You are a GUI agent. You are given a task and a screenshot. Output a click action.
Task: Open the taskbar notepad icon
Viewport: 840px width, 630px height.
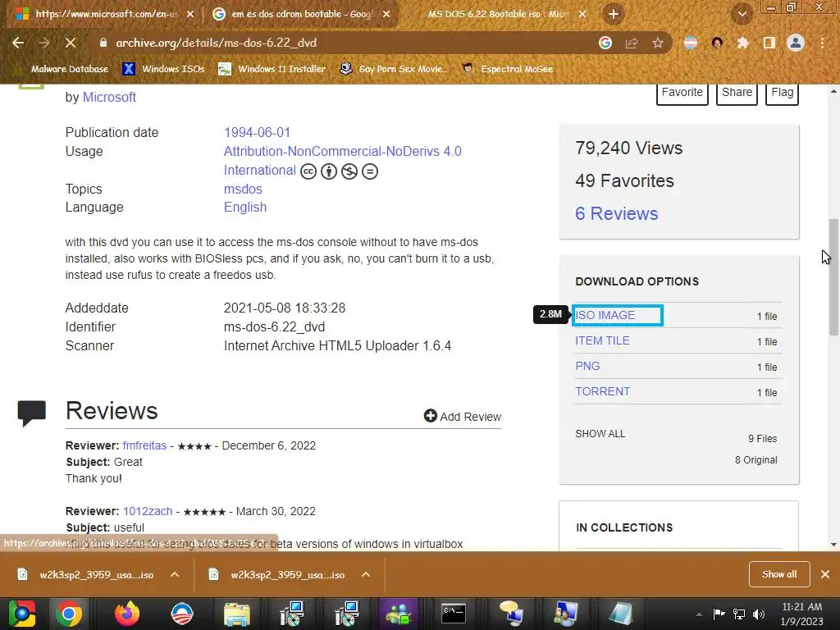(620, 614)
